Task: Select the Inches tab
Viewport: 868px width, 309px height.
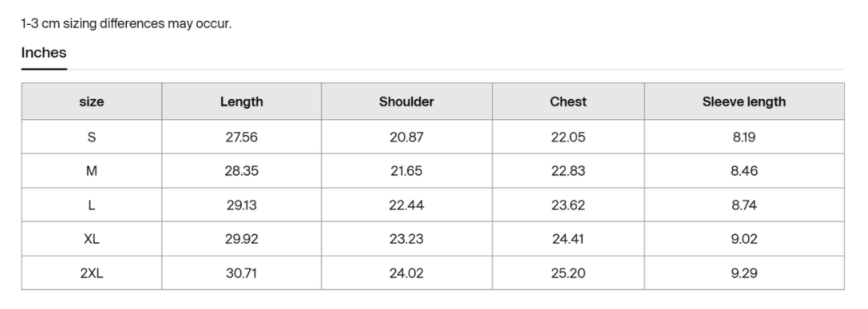Action: [43, 52]
